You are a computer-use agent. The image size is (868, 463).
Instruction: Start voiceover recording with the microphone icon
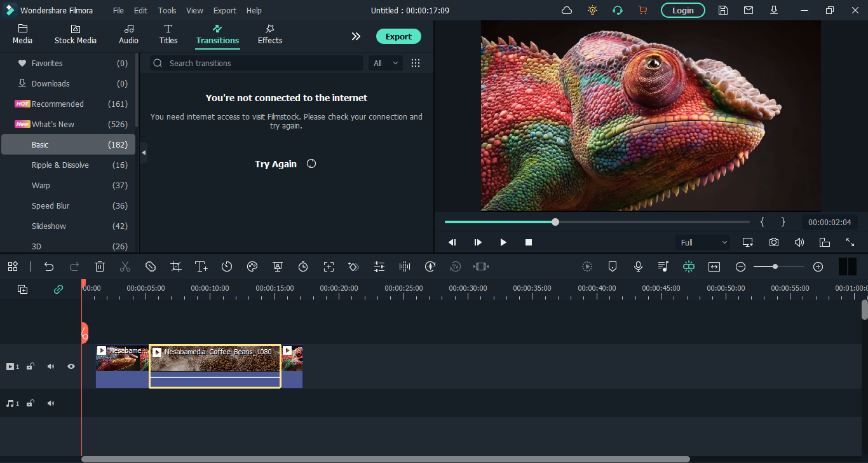[x=638, y=267]
